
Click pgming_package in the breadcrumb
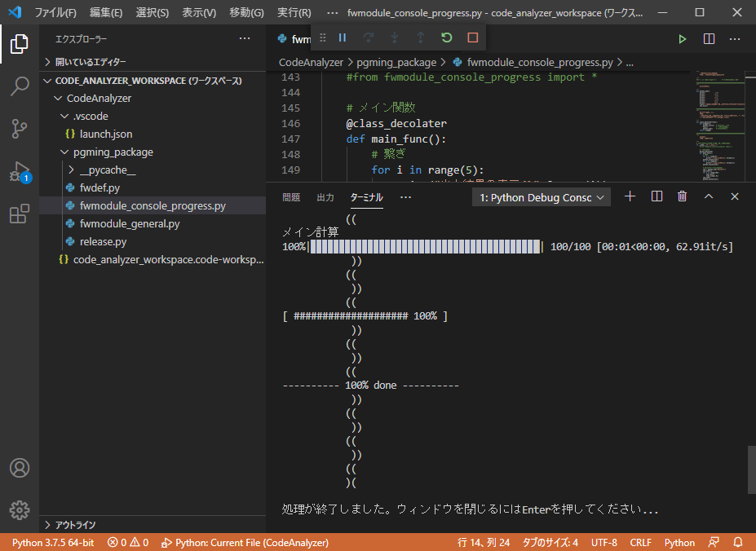coord(396,62)
